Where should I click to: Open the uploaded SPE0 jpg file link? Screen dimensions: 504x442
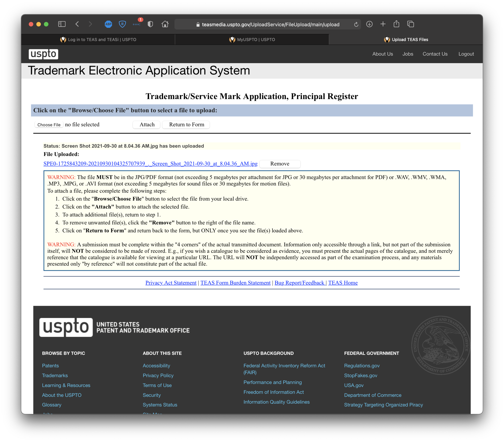click(150, 164)
